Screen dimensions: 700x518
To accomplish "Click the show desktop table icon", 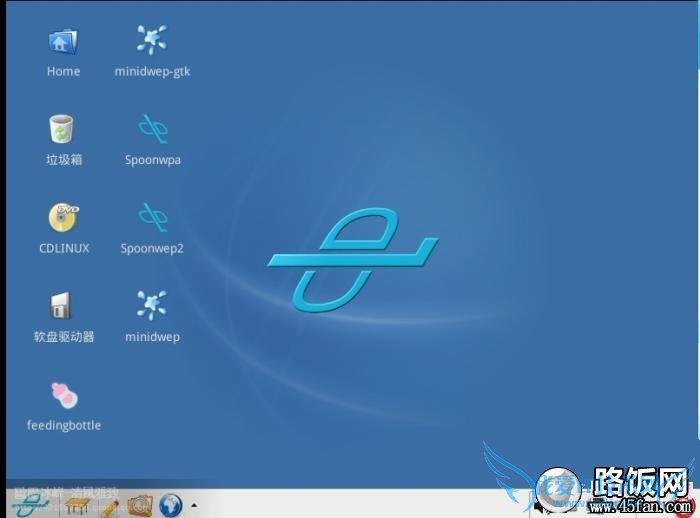I will pos(77,506).
